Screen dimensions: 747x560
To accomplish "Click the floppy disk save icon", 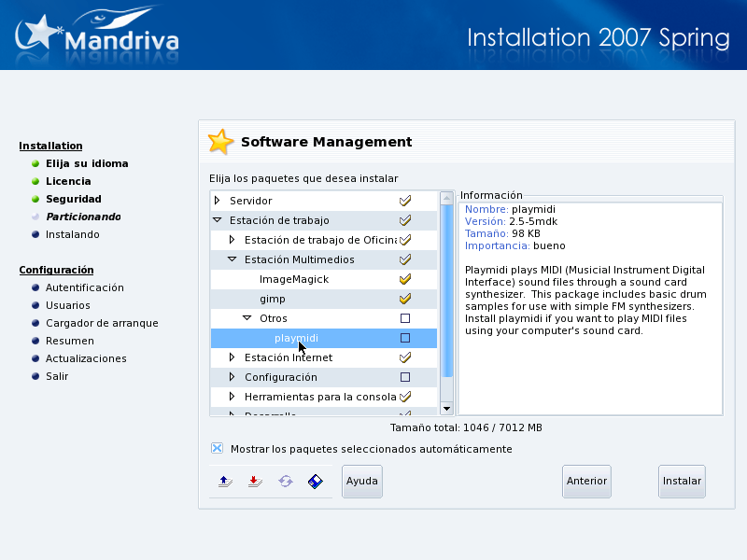I will [316, 482].
